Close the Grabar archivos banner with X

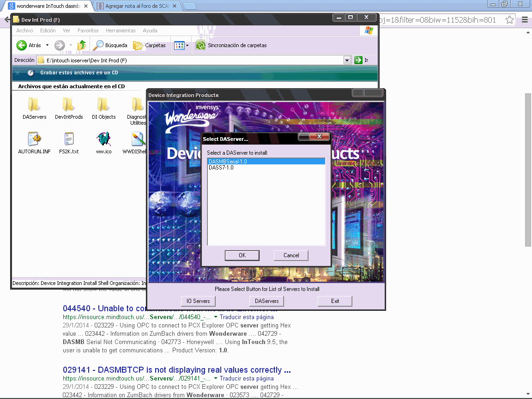[18, 73]
